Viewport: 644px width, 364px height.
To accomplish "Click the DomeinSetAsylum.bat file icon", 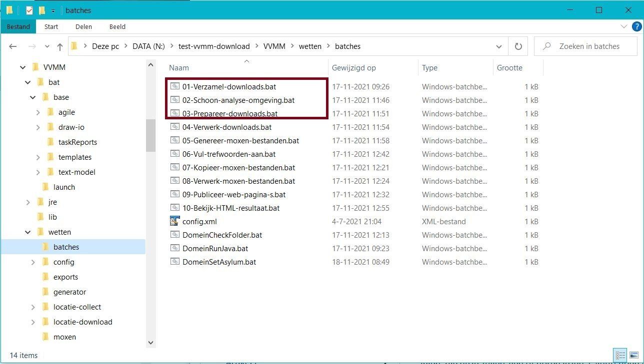I will tap(174, 262).
